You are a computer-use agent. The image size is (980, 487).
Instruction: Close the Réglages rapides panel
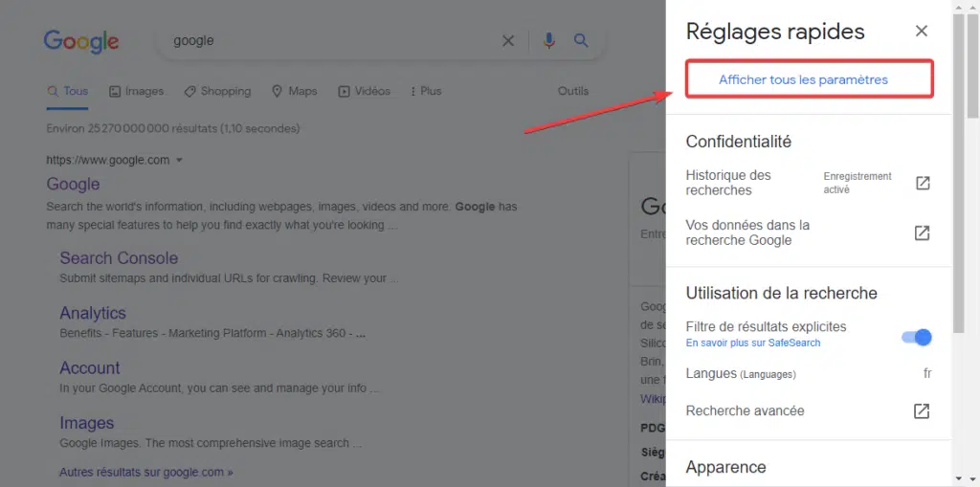pos(922,32)
